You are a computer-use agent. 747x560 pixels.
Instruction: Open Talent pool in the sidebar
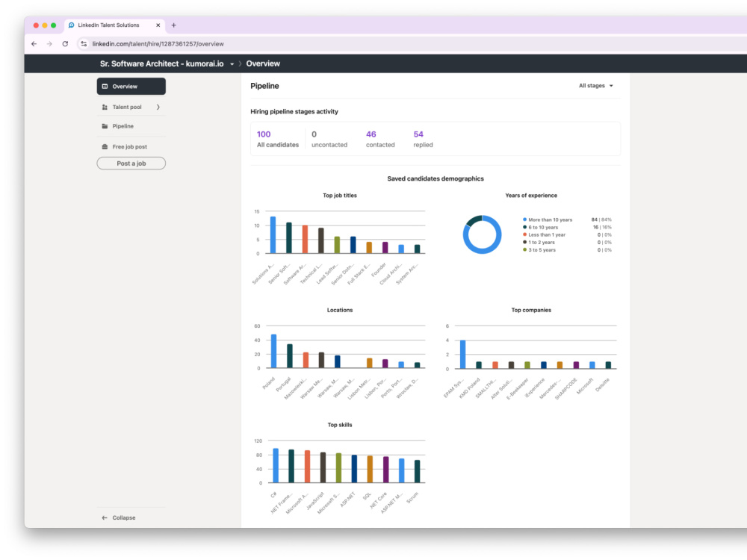pyautogui.click(x=131, y=107)
